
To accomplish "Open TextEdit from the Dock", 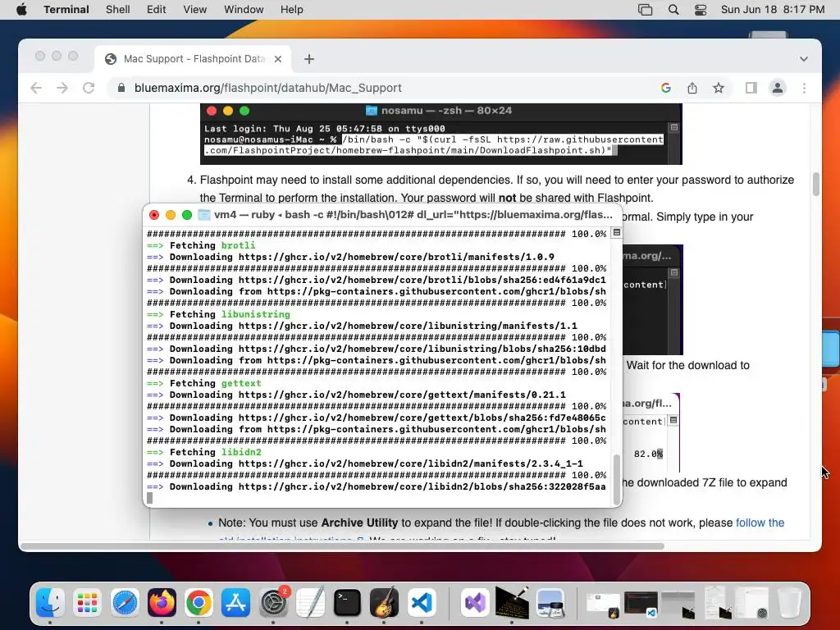I will tap(310, 602).
